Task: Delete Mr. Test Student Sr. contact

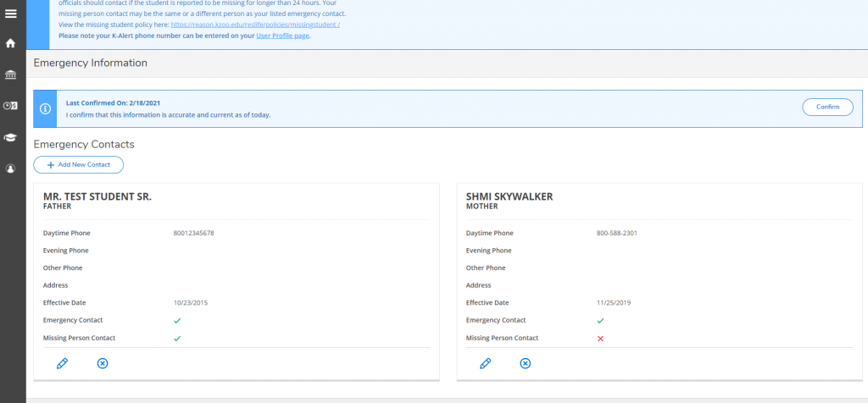Action: (x=103, y=363)
